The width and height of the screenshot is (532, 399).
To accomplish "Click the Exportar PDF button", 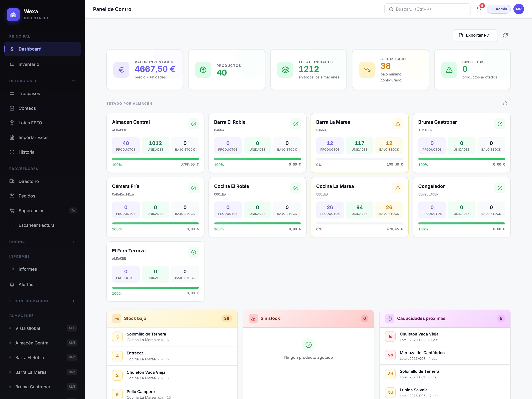I will [x=475, y=35].
